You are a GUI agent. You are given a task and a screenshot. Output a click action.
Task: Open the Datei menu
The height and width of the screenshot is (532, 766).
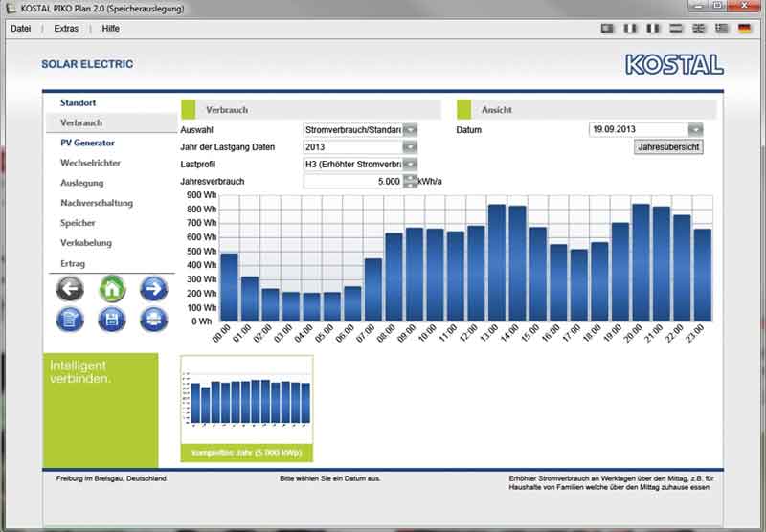pos(20,29)
